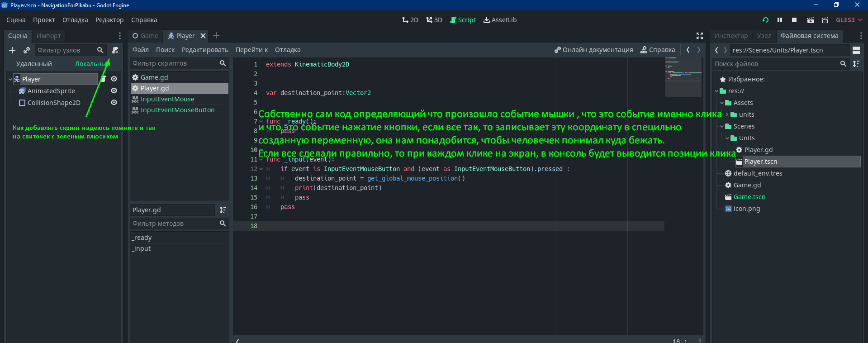Open right dock three-dot options menu

(861, 36)
